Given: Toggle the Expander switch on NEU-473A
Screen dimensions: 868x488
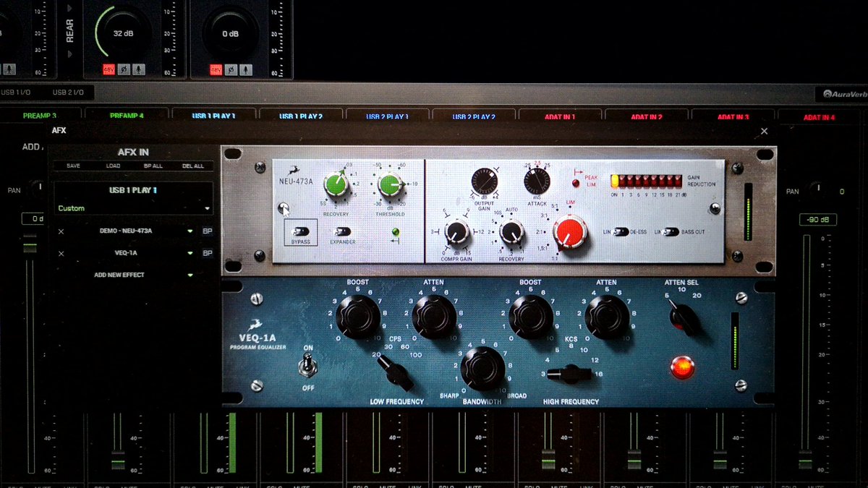Looking at the screenshot, I should click(x=343, y=231).
